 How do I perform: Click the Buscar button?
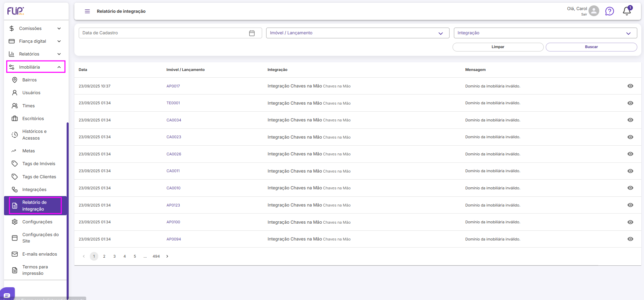coord(591,47)
